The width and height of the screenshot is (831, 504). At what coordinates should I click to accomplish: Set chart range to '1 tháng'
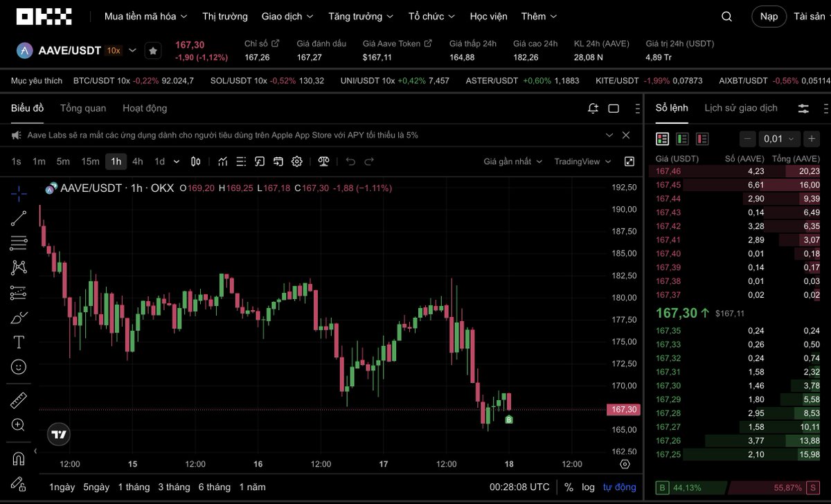(x=134, y=487)
